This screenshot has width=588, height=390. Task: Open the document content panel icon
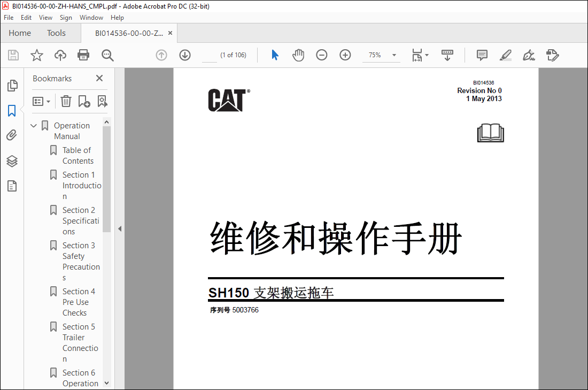click(12, 186)
